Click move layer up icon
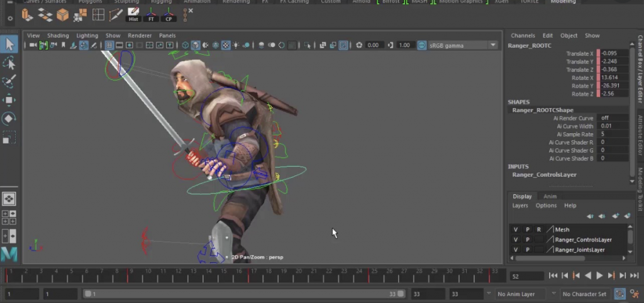This screenshot has height=303, width=644. [590, 216]
